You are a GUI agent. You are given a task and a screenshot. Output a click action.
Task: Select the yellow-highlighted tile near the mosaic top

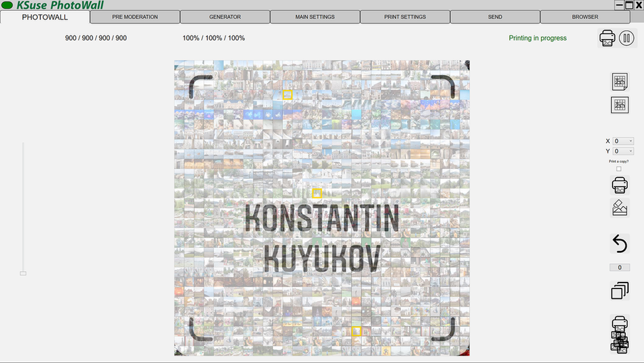pos(287,95)
